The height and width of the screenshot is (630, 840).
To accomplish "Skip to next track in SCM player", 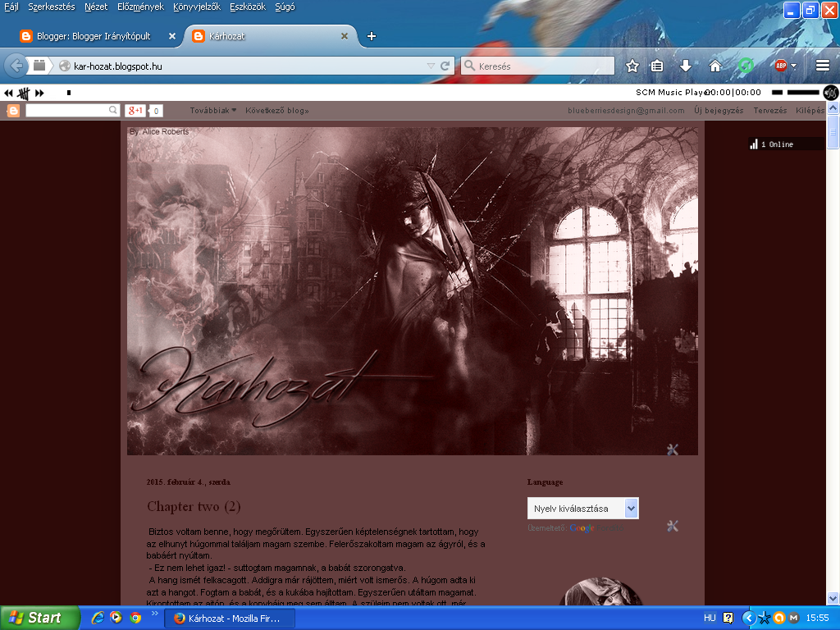I will [39, 93].
